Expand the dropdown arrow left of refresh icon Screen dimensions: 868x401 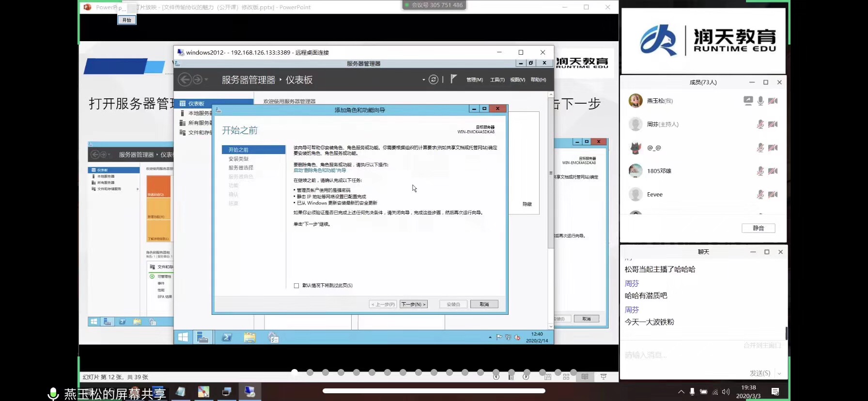tap(423, 80)
